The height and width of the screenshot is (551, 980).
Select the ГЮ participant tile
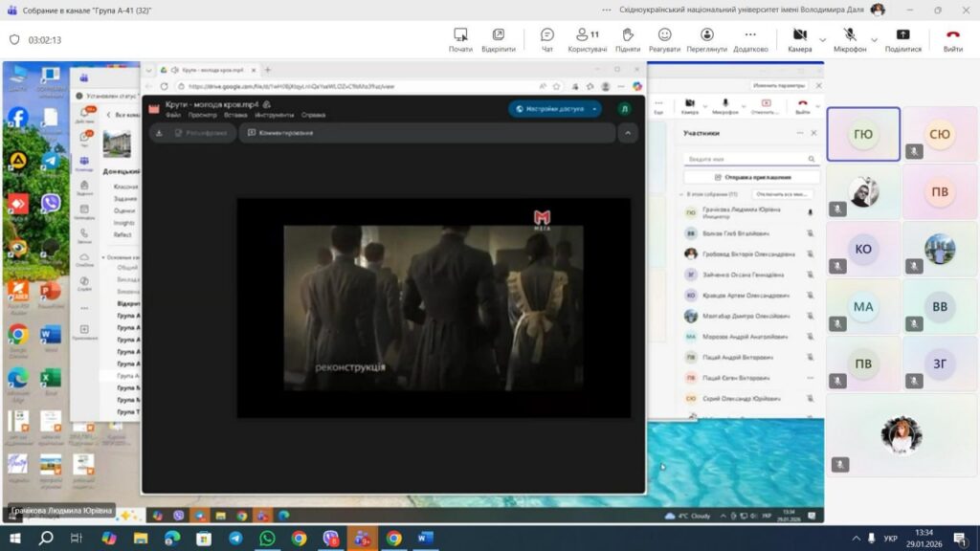[863, 134]
